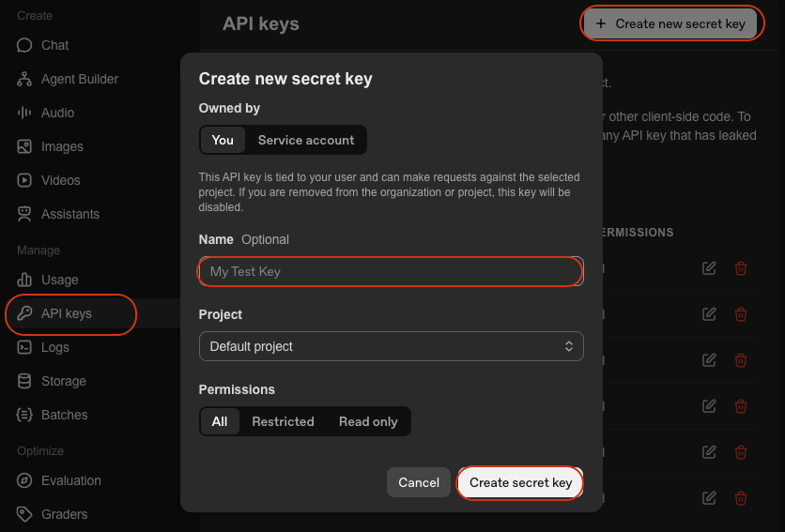Screen dimensions: 785x532
Task: Edit the first API key row
Action: pyautogui.click(x=709, y=268)
